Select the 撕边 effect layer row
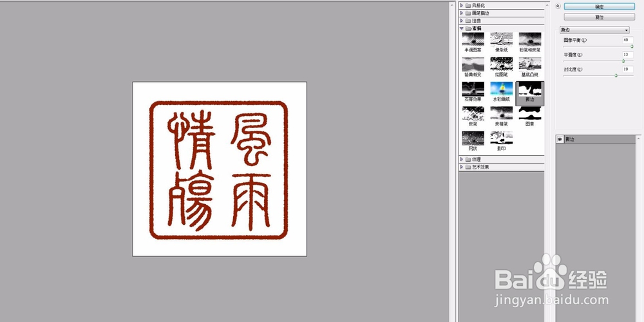Screen dimensions: 644x322 click(x=596, y=140)
